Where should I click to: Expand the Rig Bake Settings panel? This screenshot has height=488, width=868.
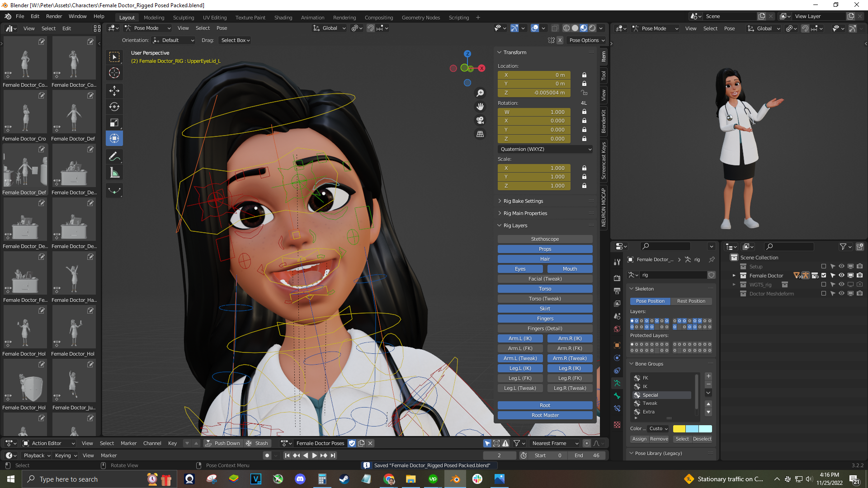(523, 201)
